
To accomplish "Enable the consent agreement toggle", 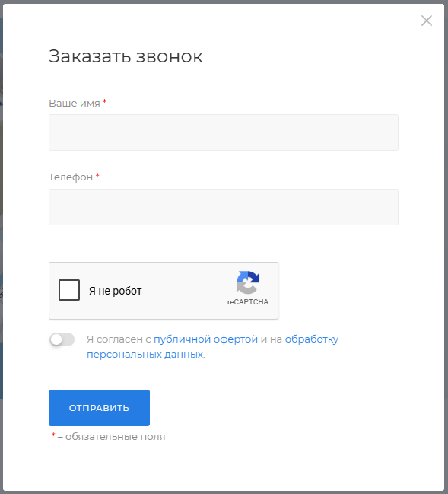I will pos(62,339).
